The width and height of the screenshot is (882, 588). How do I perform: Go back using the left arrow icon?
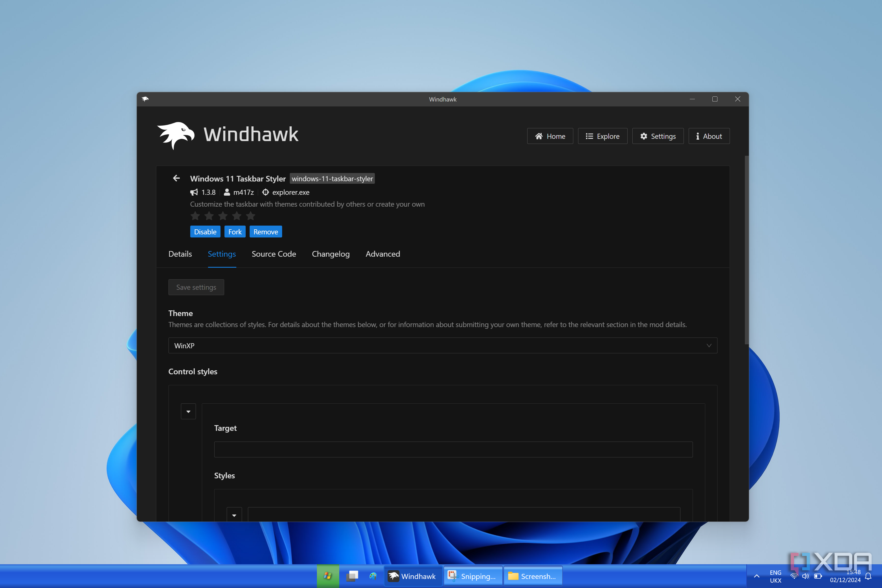pyautogui.click(x=176, y=178)
